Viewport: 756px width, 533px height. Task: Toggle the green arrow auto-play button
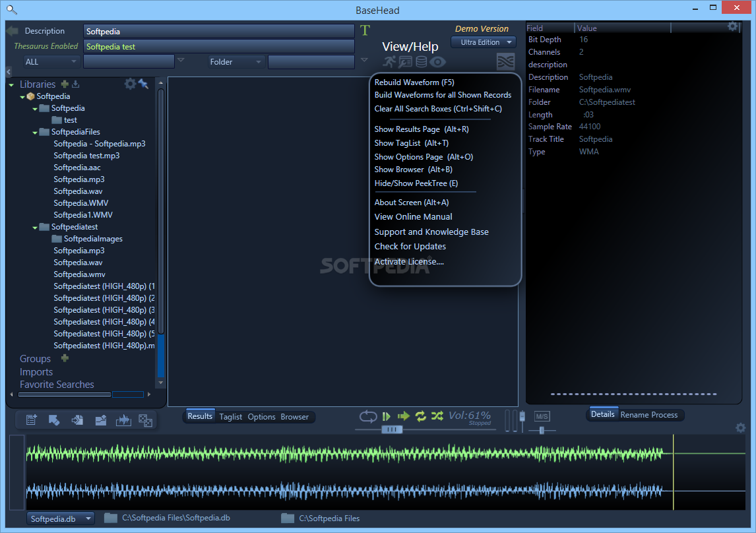404,416
